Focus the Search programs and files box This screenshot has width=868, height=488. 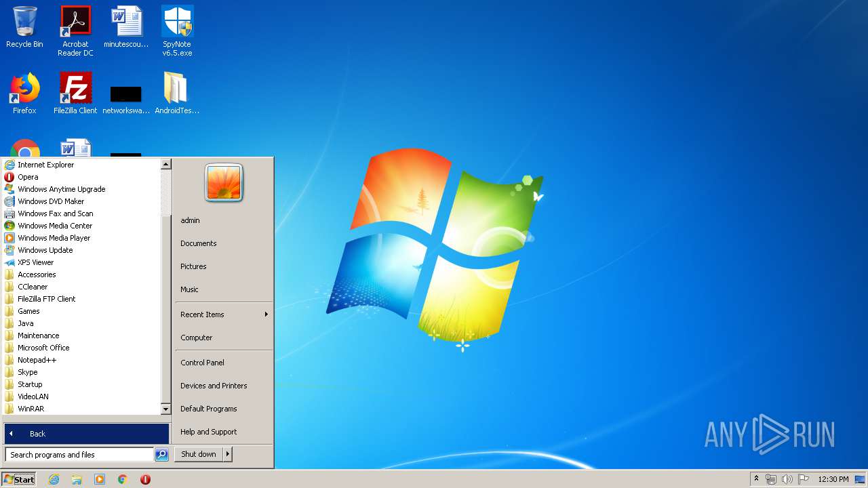79,455
